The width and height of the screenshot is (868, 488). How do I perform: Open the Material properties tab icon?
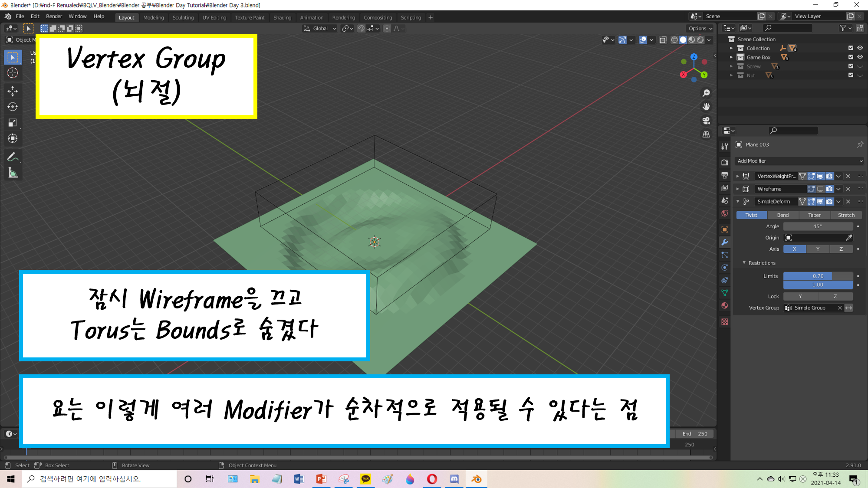724,305
